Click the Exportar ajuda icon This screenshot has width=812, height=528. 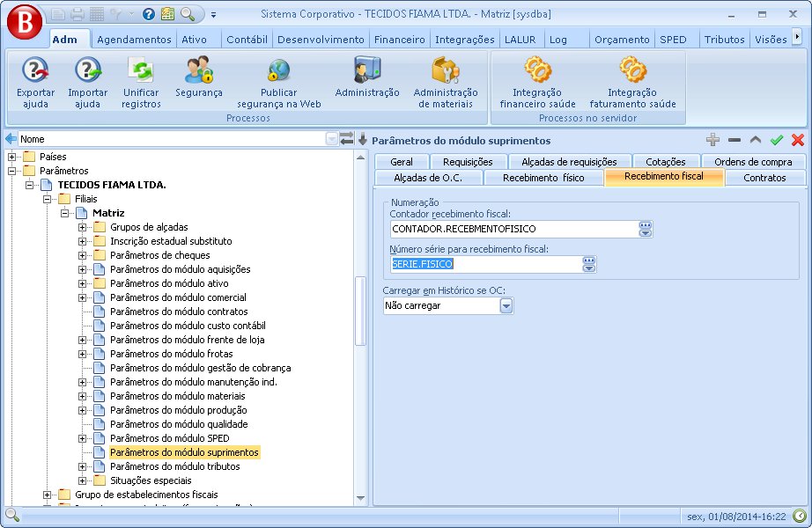(x=35, y=83)
